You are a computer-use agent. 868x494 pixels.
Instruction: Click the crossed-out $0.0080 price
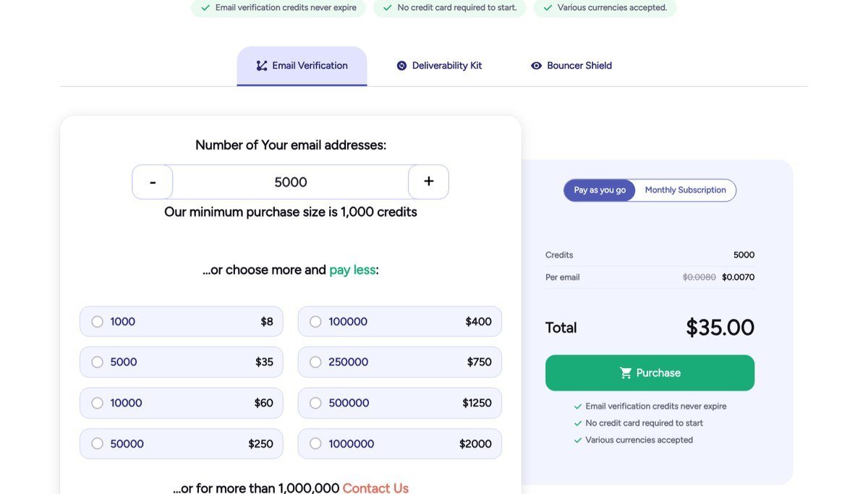699,277
